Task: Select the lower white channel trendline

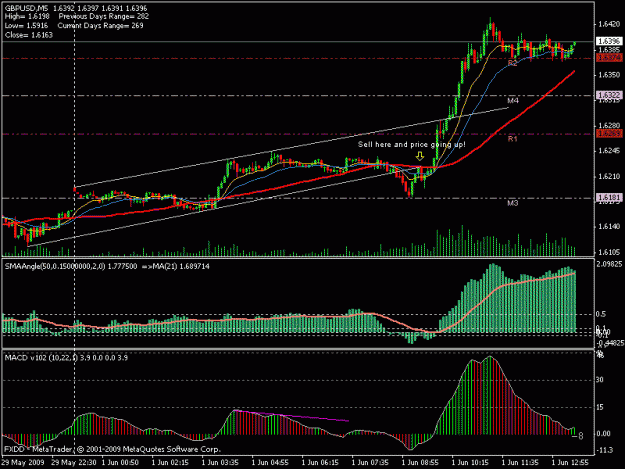Action: click(x=223, y=206)
